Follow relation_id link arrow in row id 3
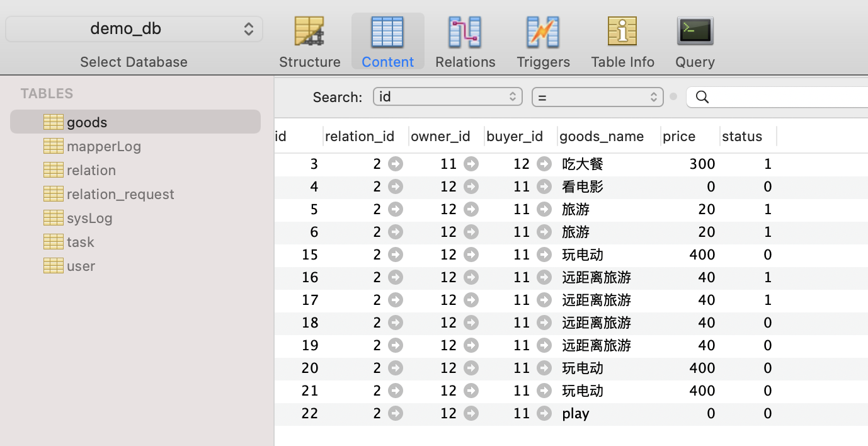868x446 pixels. 396,164
